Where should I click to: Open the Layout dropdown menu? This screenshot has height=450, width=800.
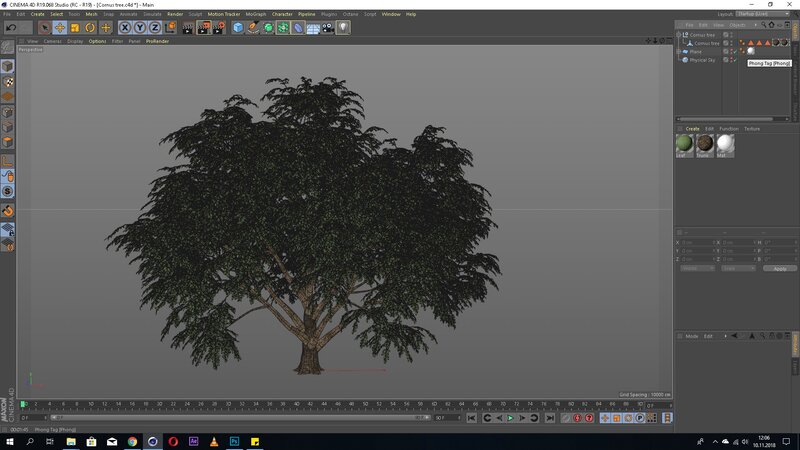[x=761, y=14]
